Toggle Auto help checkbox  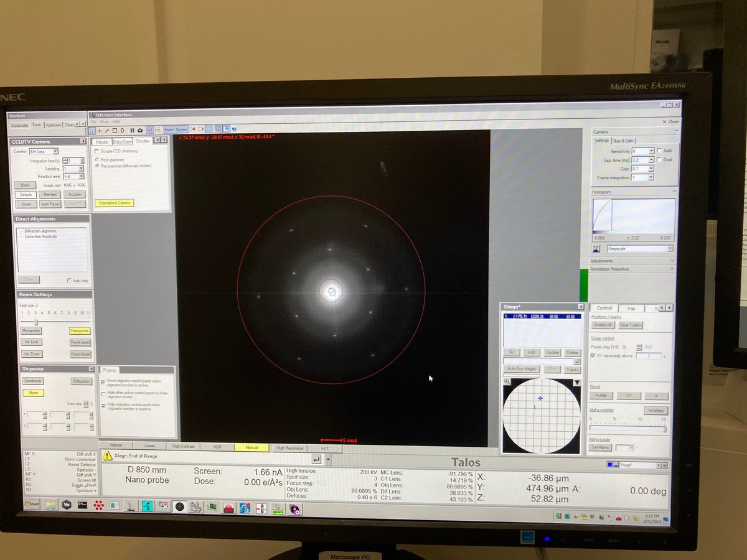[x=68, y=281]
